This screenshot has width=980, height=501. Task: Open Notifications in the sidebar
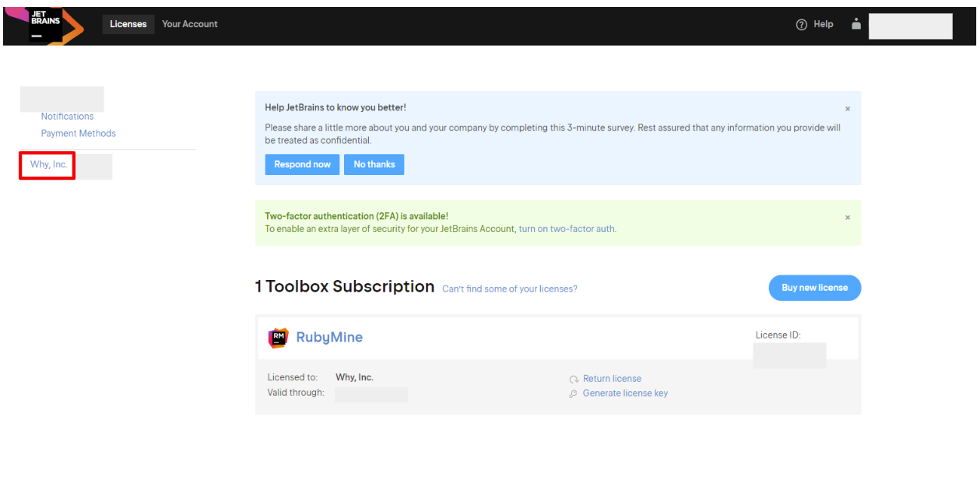coord(67,116)
